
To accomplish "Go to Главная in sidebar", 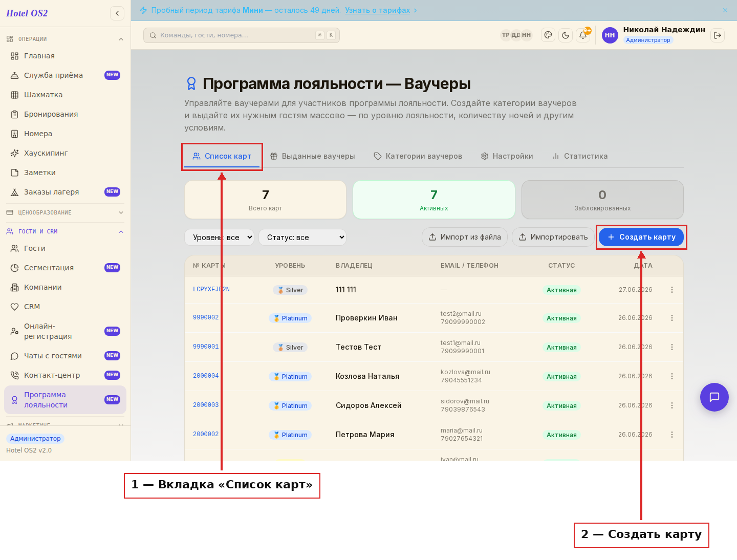I will coord(65,56).
